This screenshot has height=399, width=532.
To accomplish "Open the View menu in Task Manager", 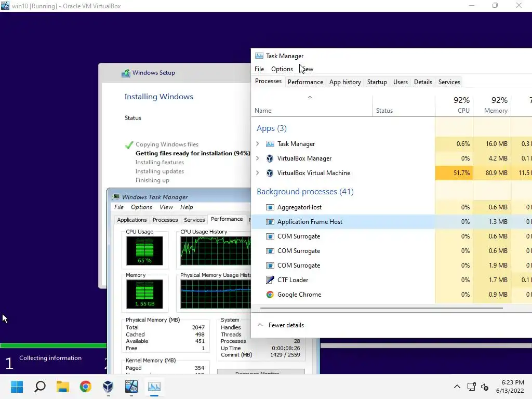I will pos(308,69).
